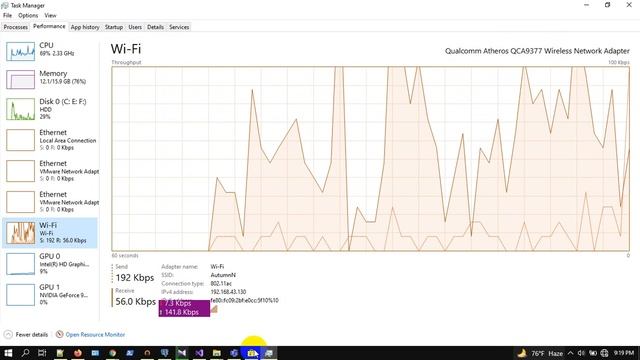Select Ethernet Local Area Connection item

tap(50, 140)
